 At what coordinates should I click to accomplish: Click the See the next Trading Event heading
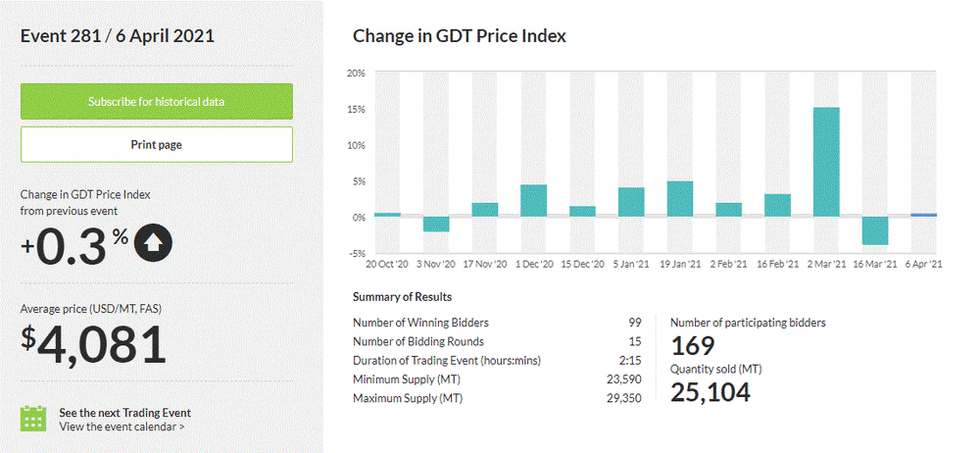(x=124, y=413)
